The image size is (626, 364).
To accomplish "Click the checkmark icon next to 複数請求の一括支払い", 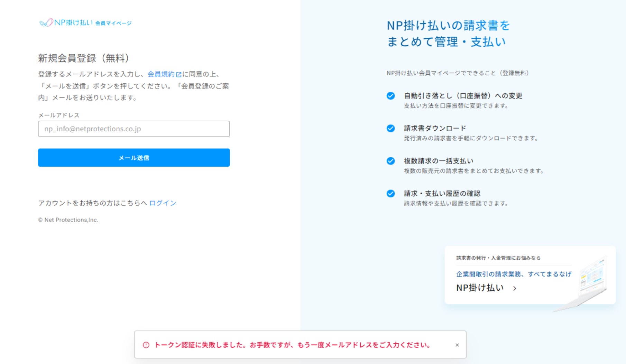I will click(391, 160).
